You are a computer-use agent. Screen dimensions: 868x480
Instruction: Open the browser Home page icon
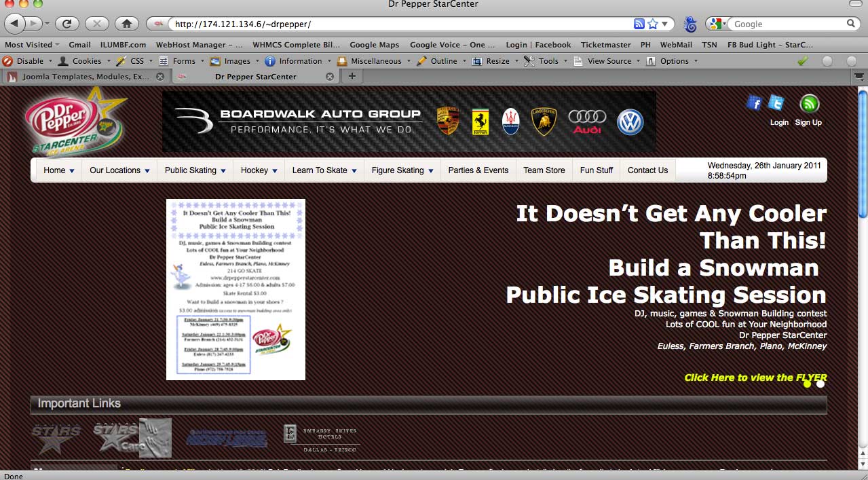126,24
